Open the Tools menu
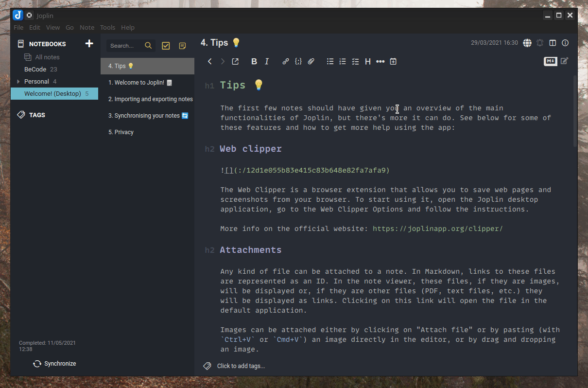The height and width of the screenshot is (388, 588). (x=108, y=28)
